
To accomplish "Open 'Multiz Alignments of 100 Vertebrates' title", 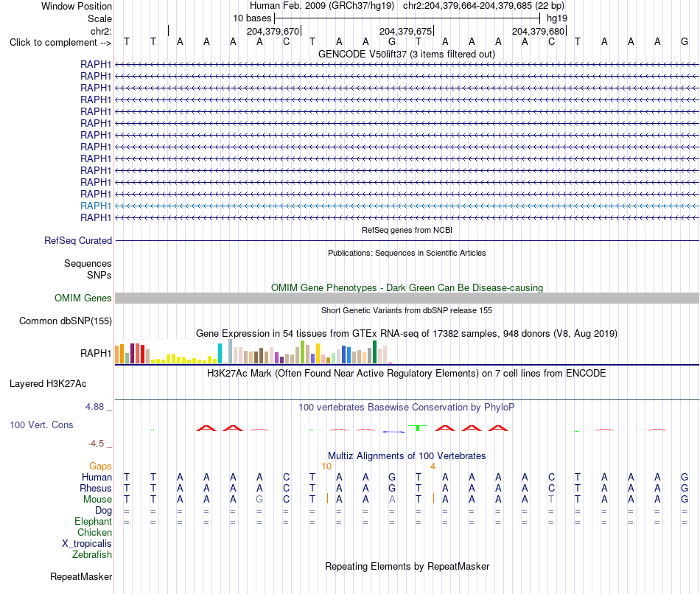I will click(x=407, y=456).
